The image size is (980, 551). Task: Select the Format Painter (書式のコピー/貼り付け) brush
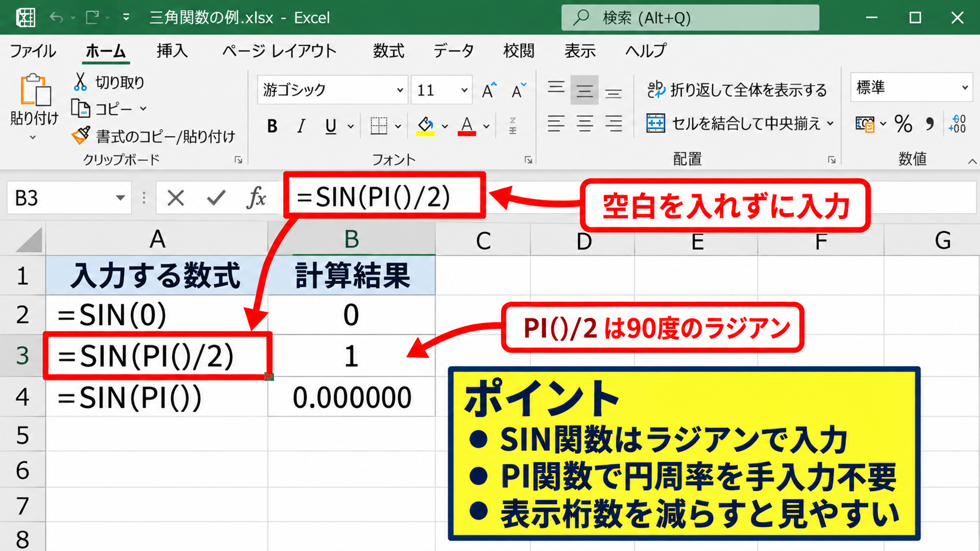click(x=81, y=135)
